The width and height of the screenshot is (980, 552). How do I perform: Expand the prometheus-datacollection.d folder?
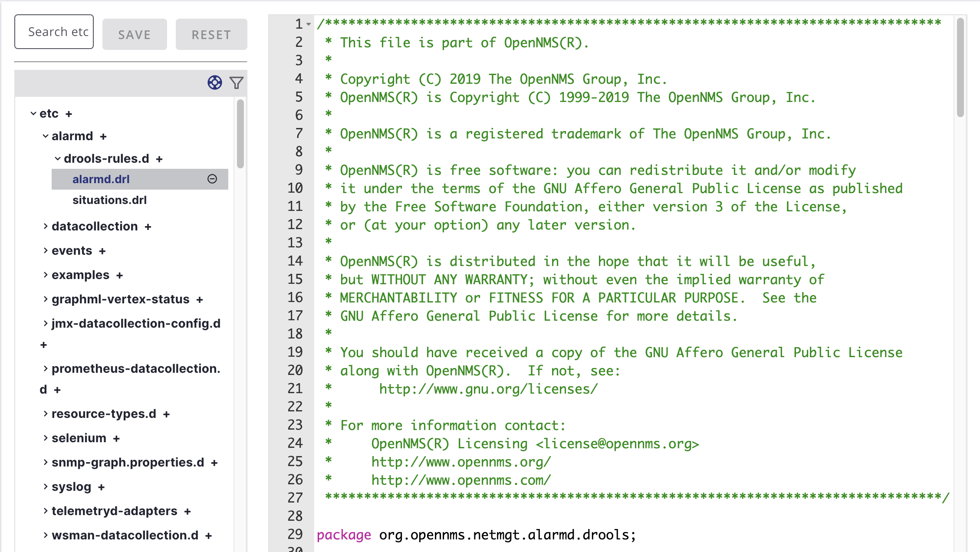coord(46,368)
